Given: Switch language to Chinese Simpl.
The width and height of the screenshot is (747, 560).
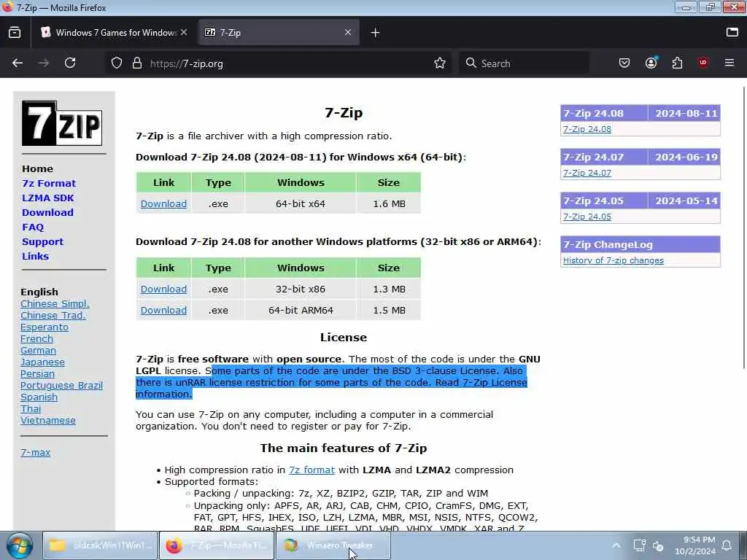Looking at the screenshot, I should 55,304.
